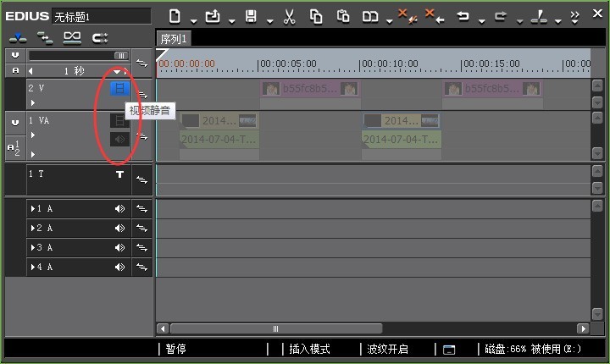The image size is (610, 364).
Task: Click the New sequence document icon
Action: pyautogui.click(x=175, y=16)
